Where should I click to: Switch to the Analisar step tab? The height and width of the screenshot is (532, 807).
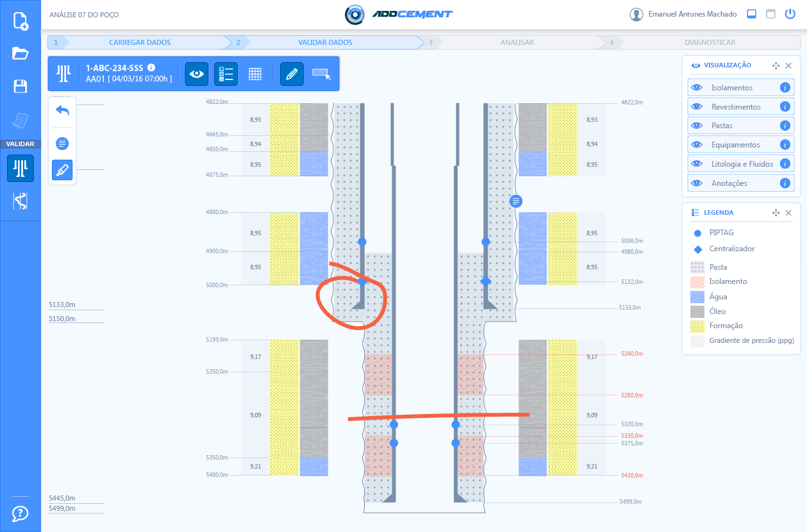pos(517,42)
